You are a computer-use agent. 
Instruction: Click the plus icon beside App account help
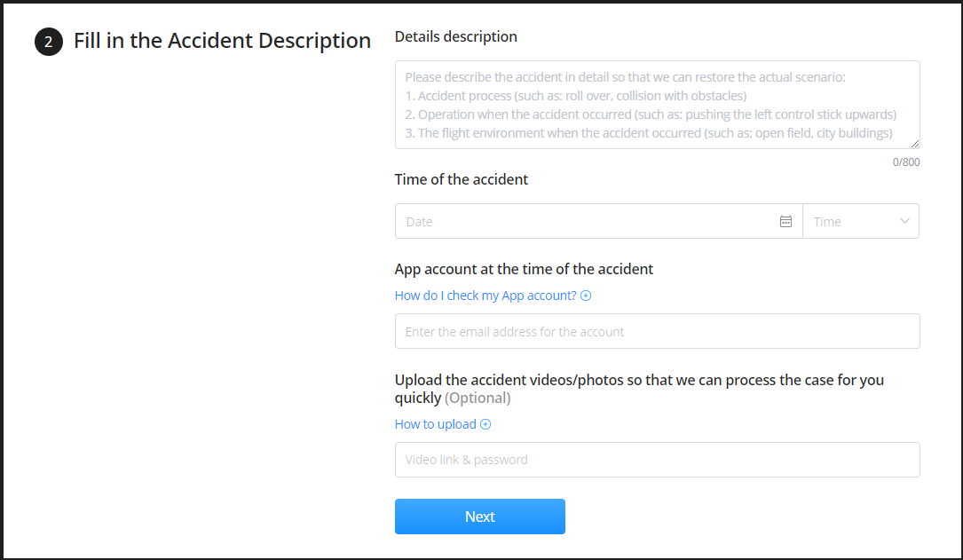(586, 296)
